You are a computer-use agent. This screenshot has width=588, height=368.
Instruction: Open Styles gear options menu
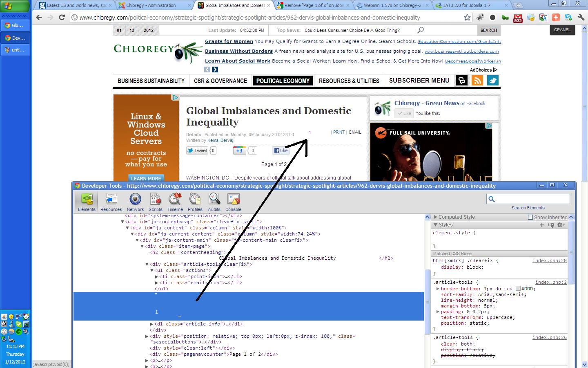click(561, 225)
